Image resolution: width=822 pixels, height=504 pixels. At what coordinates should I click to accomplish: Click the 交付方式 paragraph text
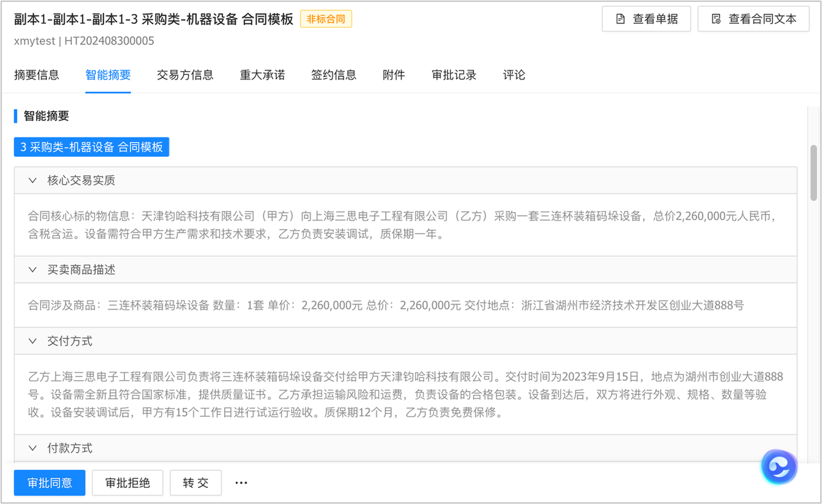pos(405,394)
